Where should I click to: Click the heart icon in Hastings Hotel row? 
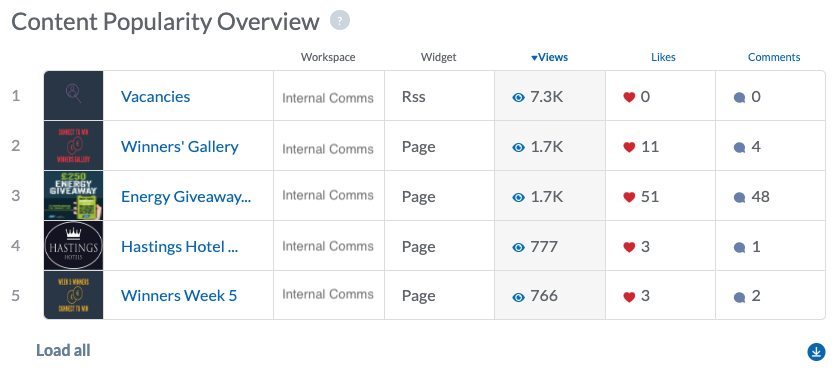(629, 247)
